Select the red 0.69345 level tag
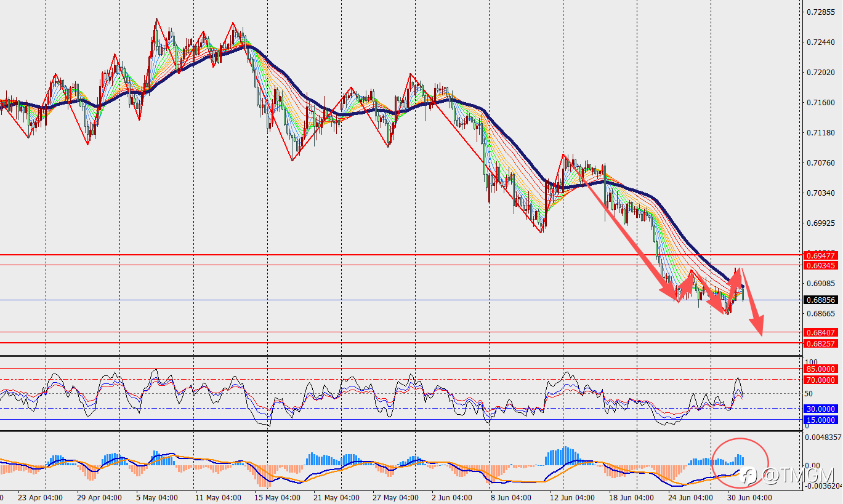The height and width of the screenshot is (504, 843). tap(820, 266)
